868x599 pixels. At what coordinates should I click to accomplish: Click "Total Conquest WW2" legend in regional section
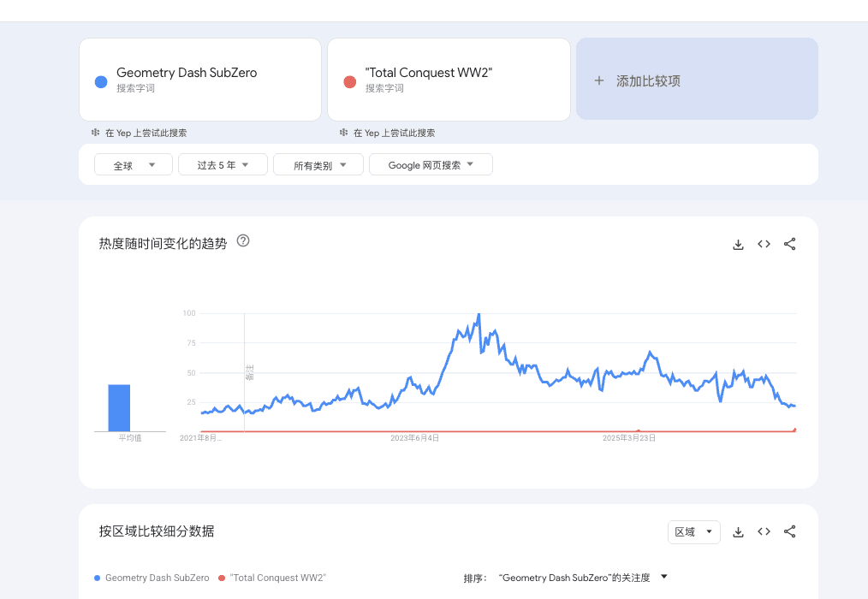[x=272, y=578]
